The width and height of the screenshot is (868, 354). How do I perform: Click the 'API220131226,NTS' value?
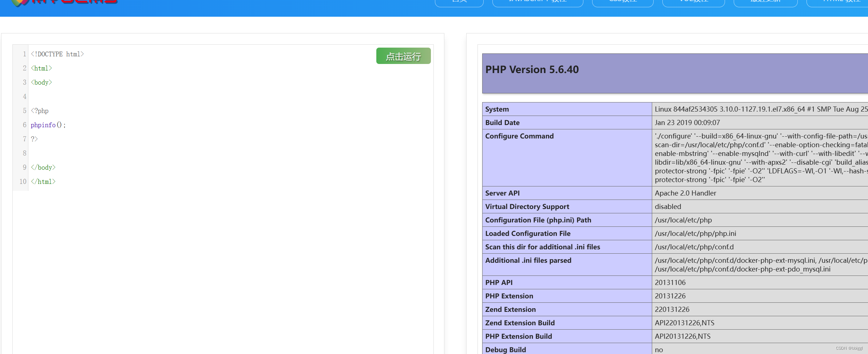(x=685, y=323)
